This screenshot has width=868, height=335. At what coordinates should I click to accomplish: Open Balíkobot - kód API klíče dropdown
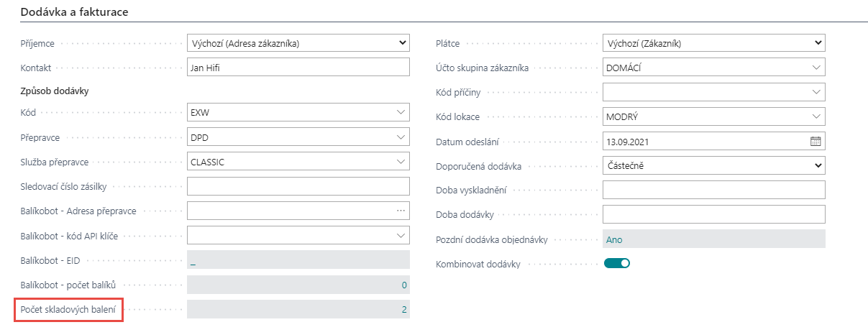(401, 234)
